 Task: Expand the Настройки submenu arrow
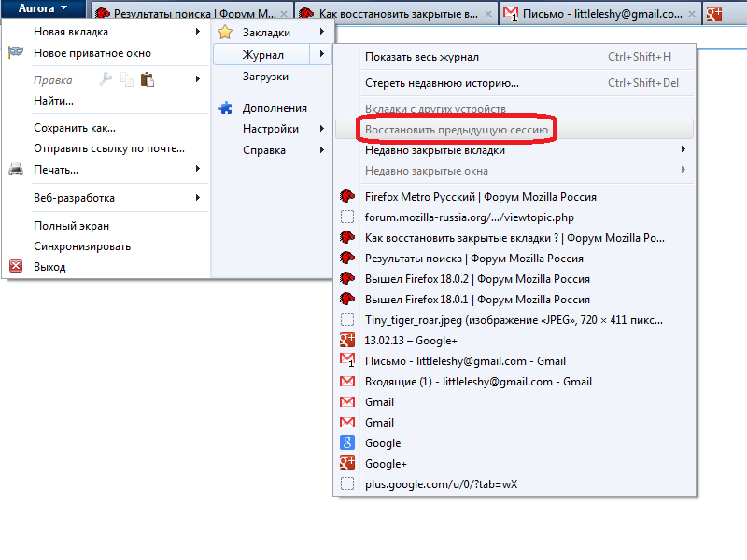(322, 128)
